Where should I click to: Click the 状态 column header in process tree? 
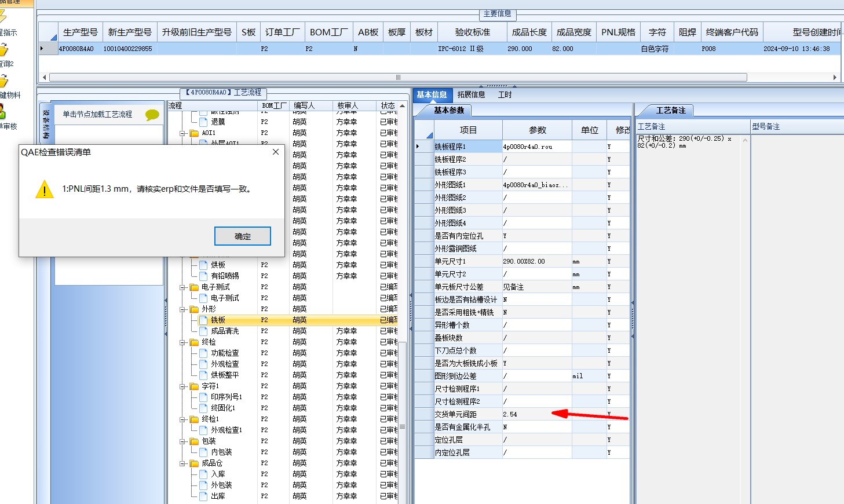388,105
